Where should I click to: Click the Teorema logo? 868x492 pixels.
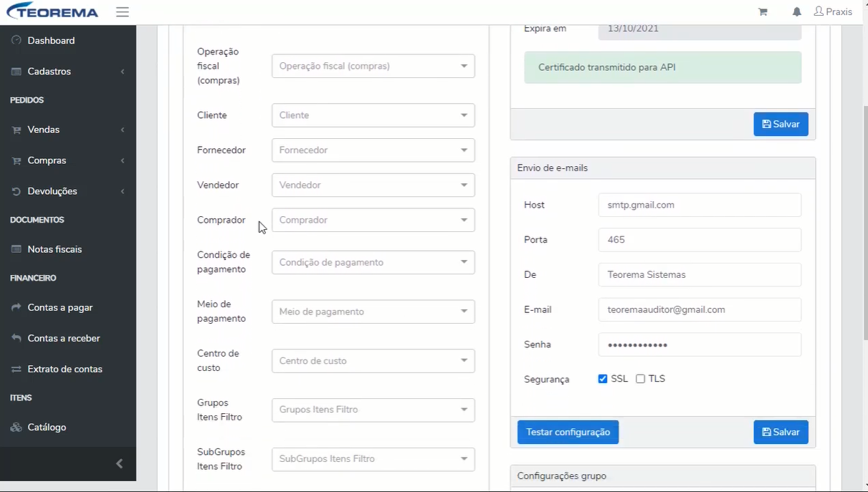click(x=52, y=11)
